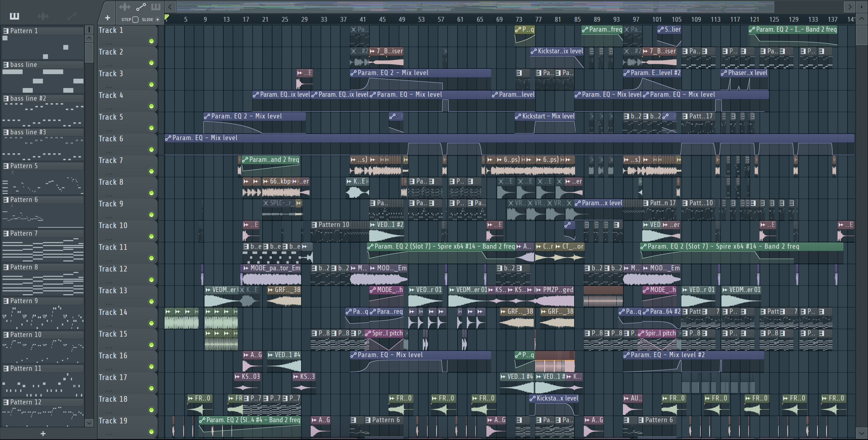Click the pattern list scroll-up arrow
The height and width of the screenshot is (440, 868).
pyautogui.click(x=89, y=38)
